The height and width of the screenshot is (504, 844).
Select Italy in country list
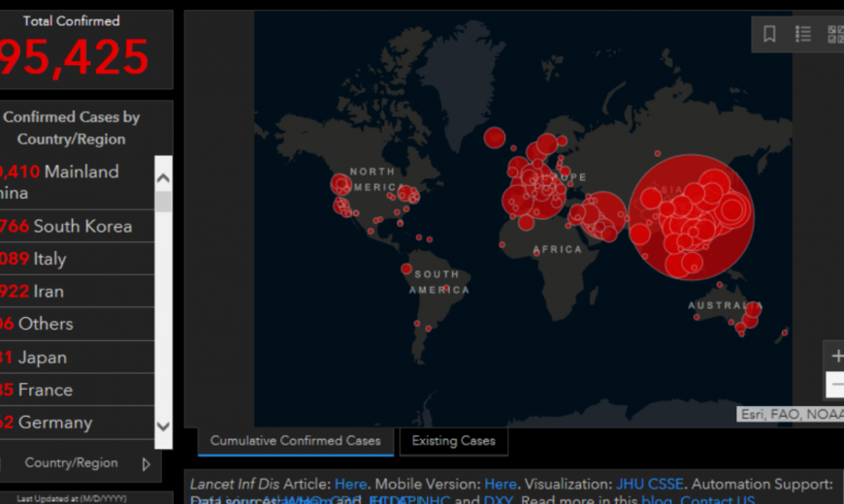77,259
